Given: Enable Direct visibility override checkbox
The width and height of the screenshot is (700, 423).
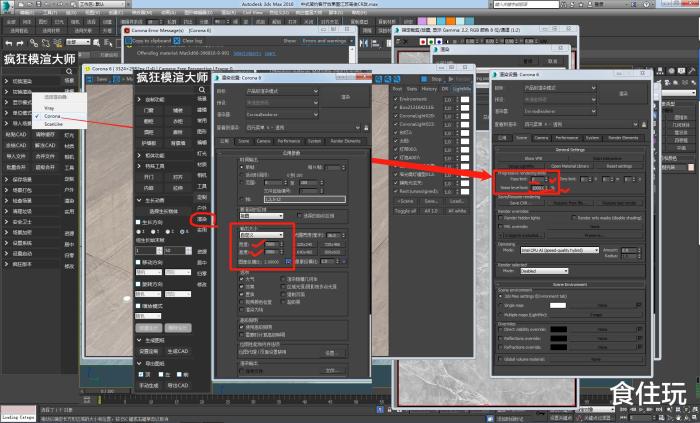Looking at the screenshot, I should 500,329.
